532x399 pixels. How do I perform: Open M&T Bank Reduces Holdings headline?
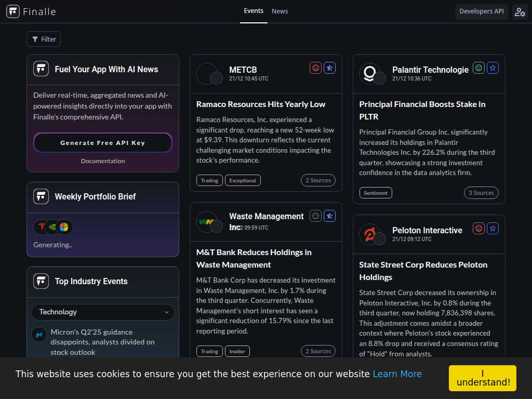pos(254,259)
